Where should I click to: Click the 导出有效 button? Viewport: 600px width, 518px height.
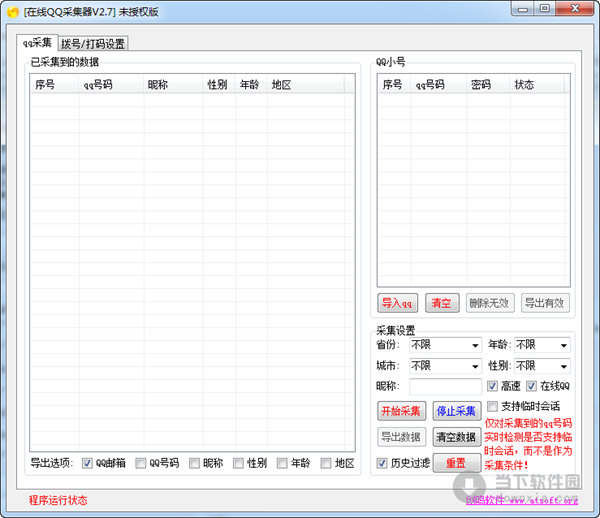pos(545,303)
